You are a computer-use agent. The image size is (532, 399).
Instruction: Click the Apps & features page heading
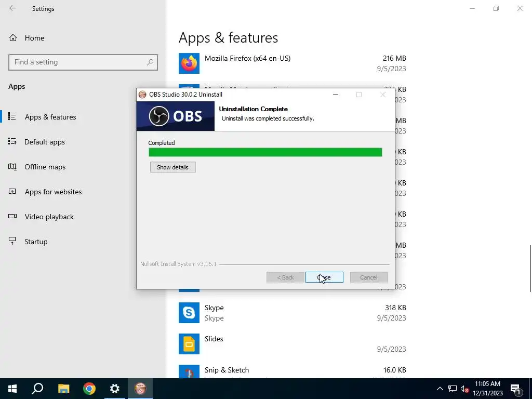pos(229,37)
